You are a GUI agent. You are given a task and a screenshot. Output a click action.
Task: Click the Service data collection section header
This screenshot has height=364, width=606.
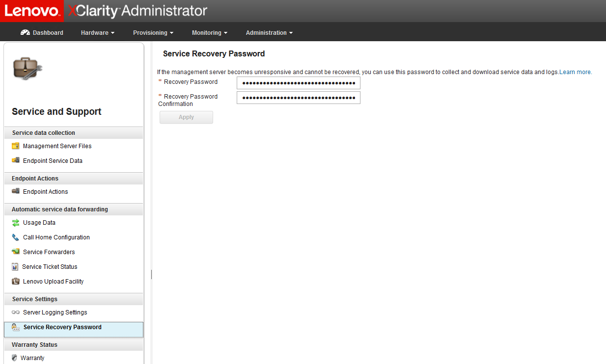(74, 133)
